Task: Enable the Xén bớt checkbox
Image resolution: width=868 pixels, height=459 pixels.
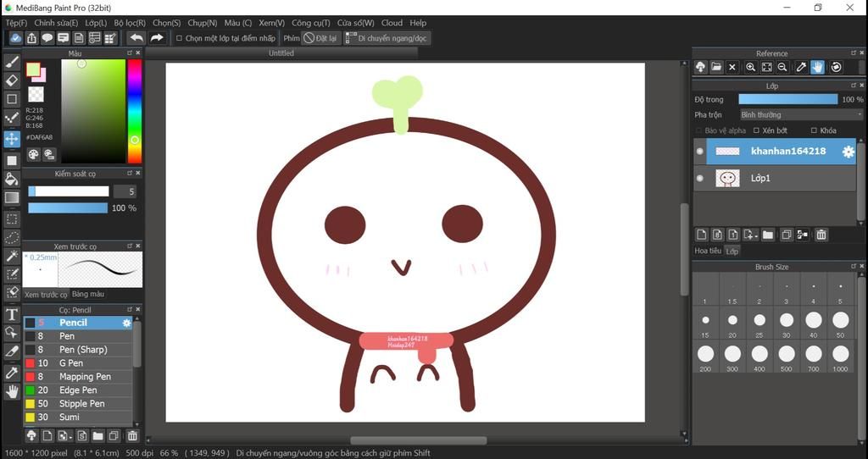Action: pyautogui.click(x=756, y=130)
